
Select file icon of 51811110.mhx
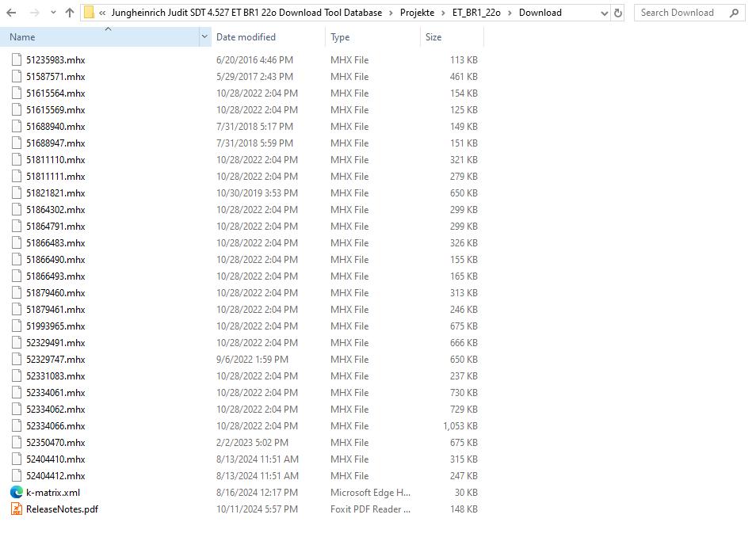coord(17,159)
